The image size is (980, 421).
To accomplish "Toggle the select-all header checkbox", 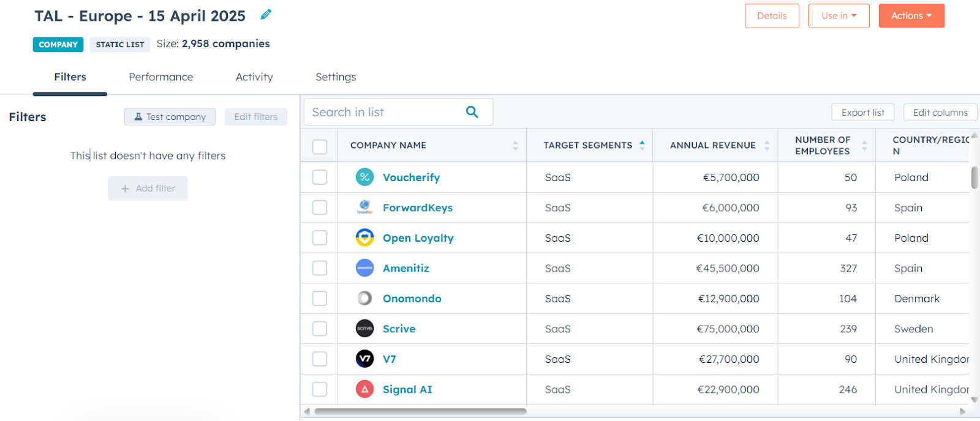I will point(320,147).
